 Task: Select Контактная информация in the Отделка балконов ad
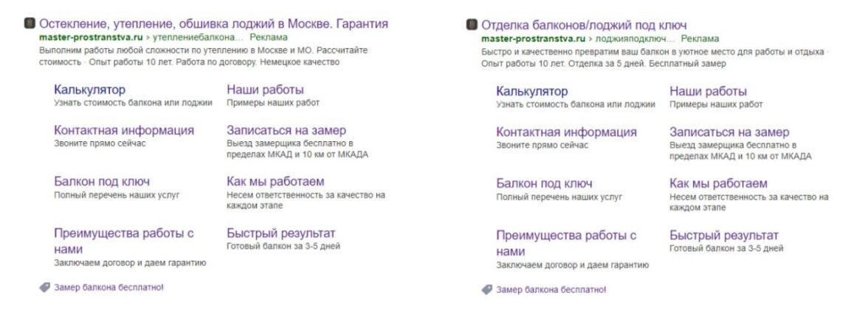(566, 132)
